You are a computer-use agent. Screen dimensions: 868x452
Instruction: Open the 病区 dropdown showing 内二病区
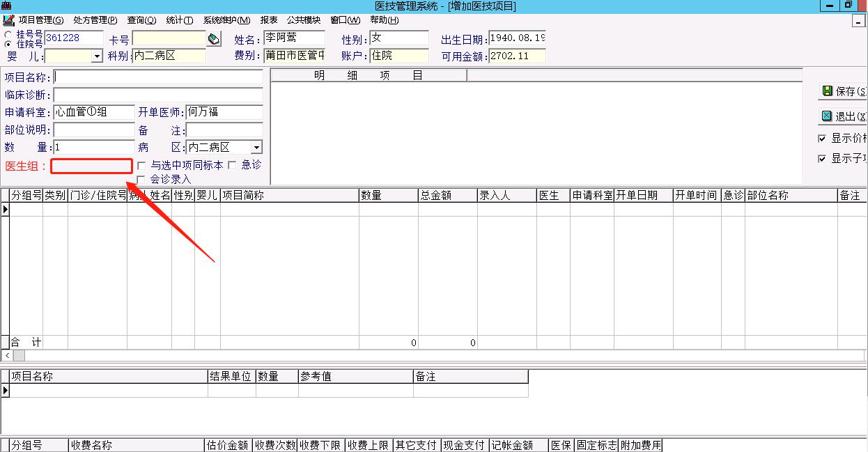point(256,148)
